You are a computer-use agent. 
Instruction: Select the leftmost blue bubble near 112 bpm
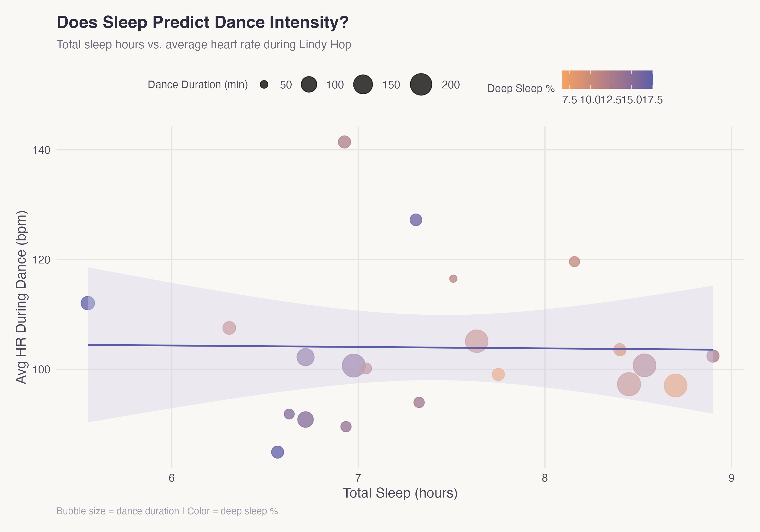coord(88,303)
